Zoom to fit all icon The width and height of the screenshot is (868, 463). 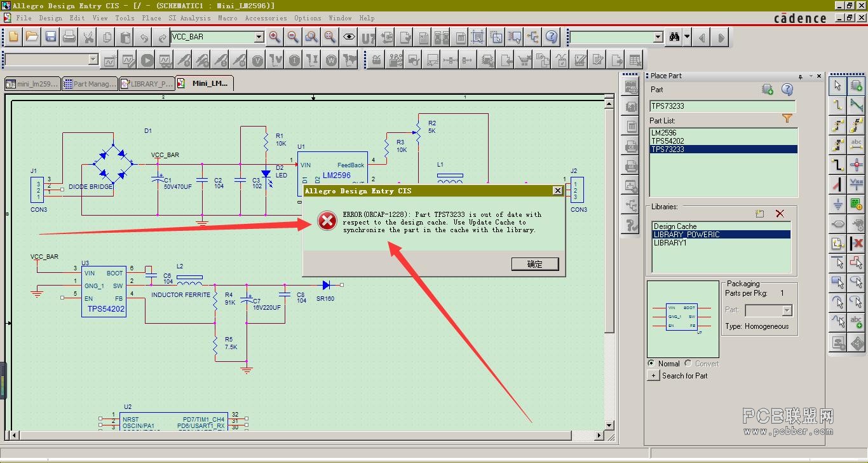[x=330, y=37]
